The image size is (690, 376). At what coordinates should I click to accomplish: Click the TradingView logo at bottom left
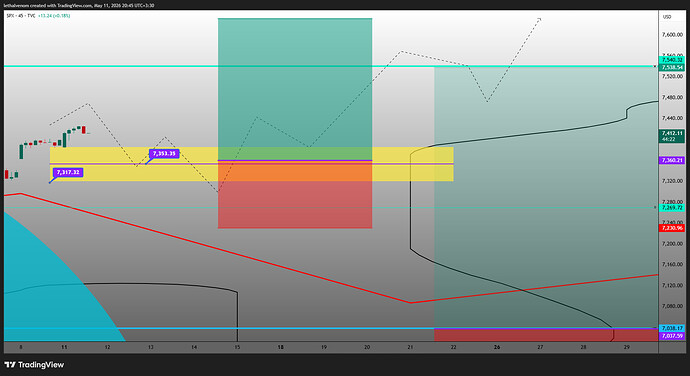(34, 365)
